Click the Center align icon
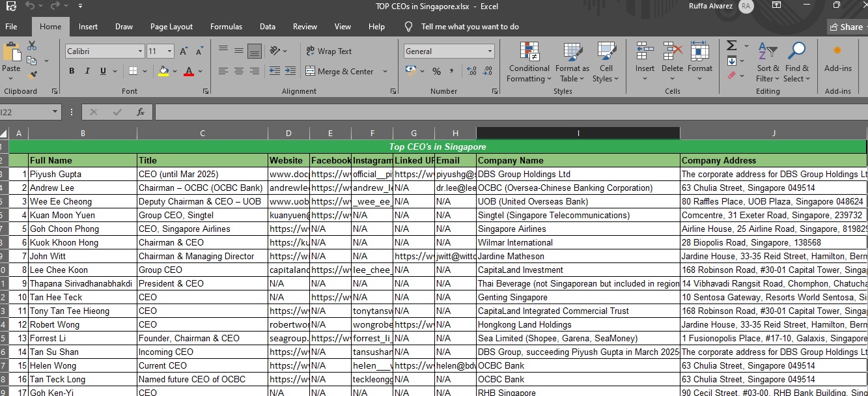 coord(239,71)
